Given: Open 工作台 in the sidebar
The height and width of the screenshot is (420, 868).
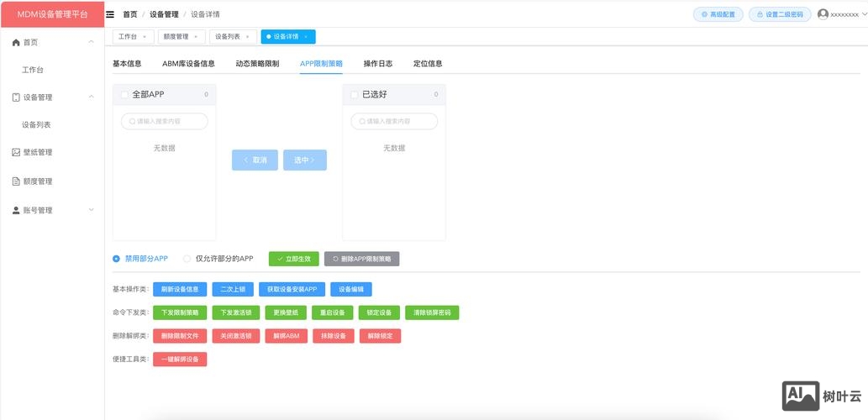Looking at the screenshot, I should [33, 71].
